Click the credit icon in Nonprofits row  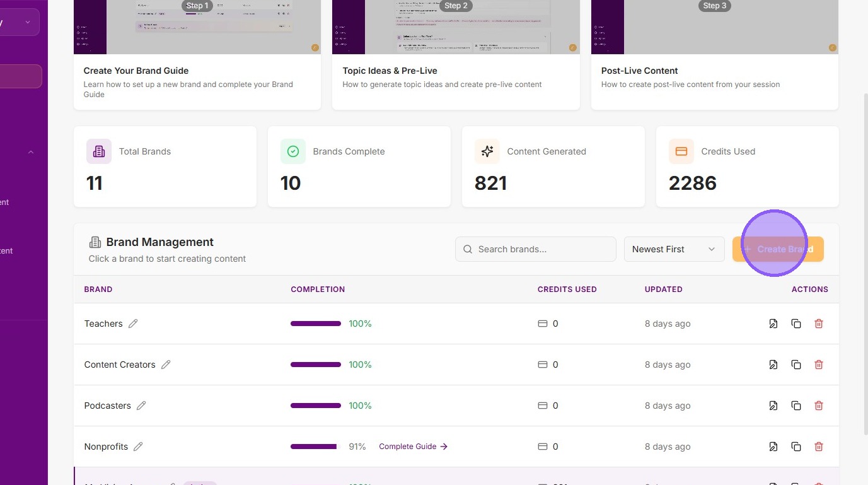(x=542, y=447)
